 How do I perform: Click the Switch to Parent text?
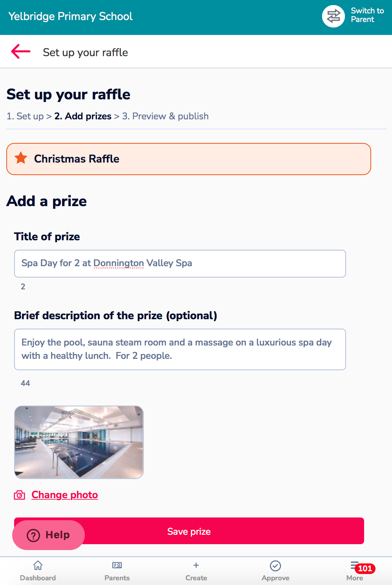click(367, 15)
